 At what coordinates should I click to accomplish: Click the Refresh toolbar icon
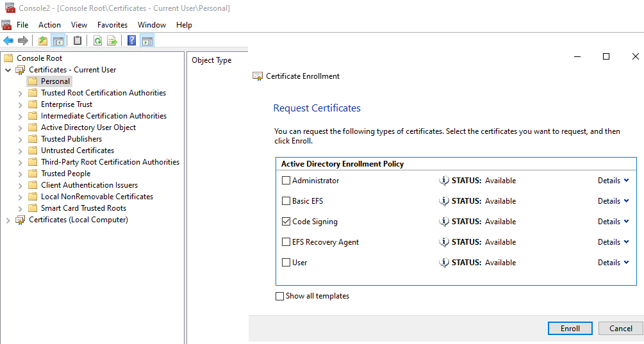(98, 40)
